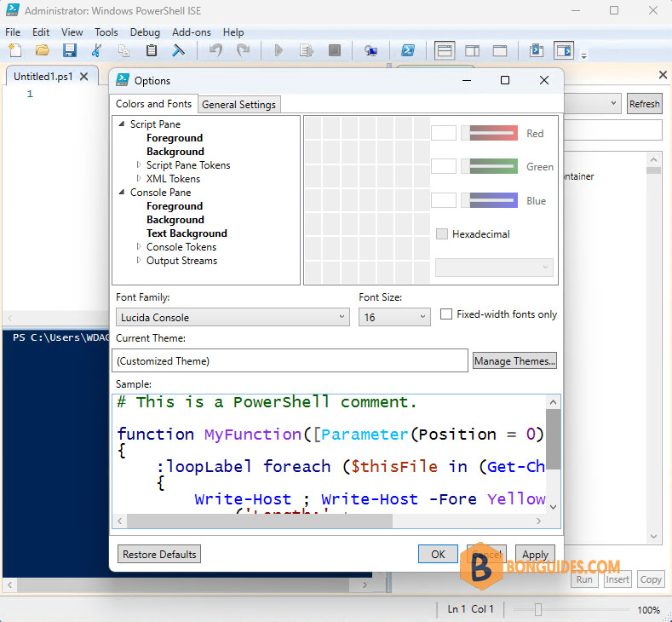Close the Untitled1.ps1 script tab
The height and width of the screenshot is (622, 672).
point(84,77)
